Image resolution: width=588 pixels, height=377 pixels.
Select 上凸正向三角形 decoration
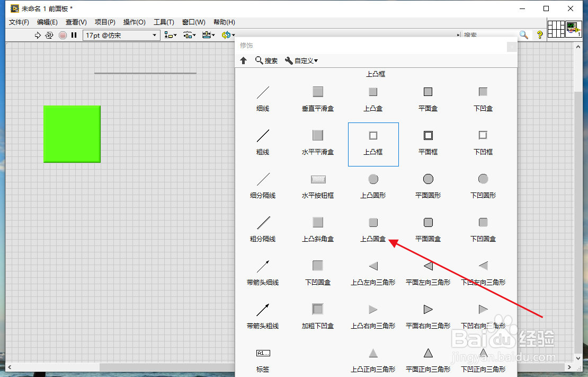[373, 361]
